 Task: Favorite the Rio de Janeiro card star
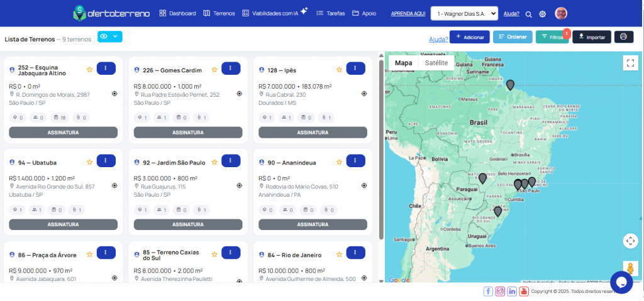[339, 254]
